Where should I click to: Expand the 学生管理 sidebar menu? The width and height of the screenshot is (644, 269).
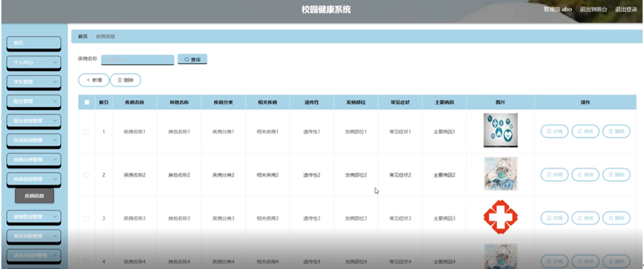tap(34, 82)
